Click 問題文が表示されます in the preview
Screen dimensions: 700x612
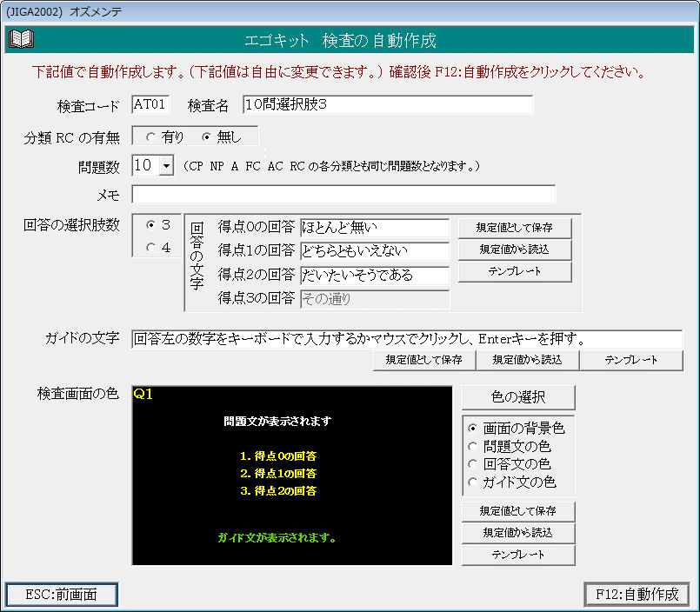coord(277,421)
